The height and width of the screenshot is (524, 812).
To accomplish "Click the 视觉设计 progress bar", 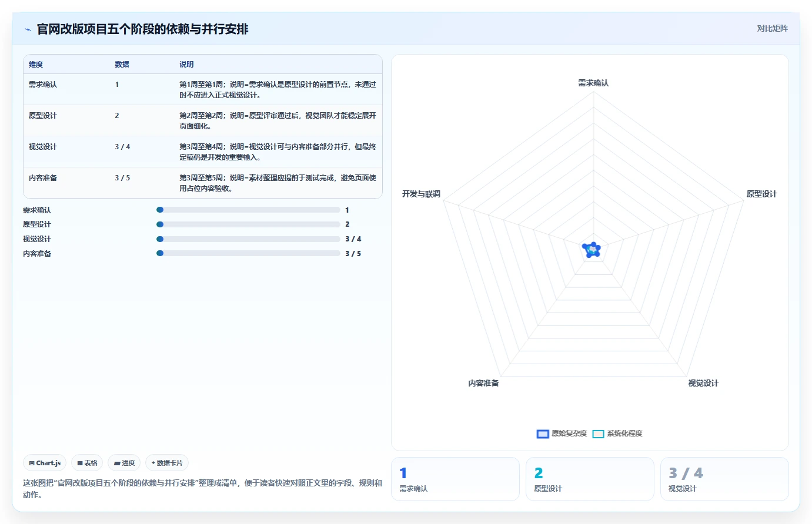I will [248, 239].
